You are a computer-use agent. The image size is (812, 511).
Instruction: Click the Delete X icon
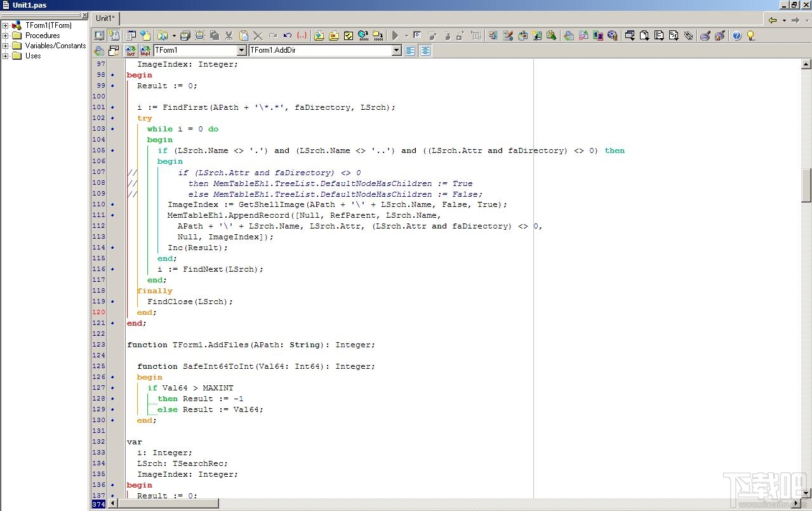pyautogui.click(x=258, y=36)
